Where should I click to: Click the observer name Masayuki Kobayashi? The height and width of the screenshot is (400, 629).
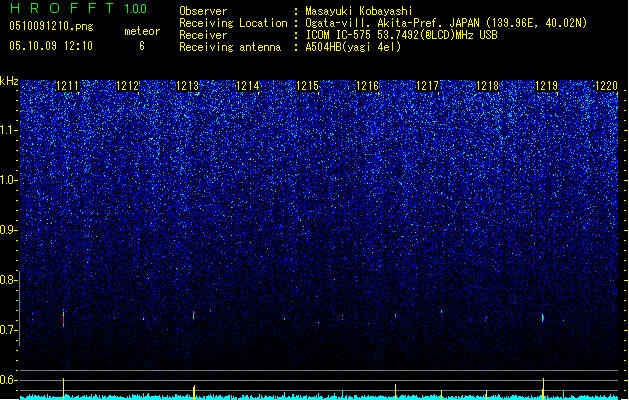click(x=359, y=11)
